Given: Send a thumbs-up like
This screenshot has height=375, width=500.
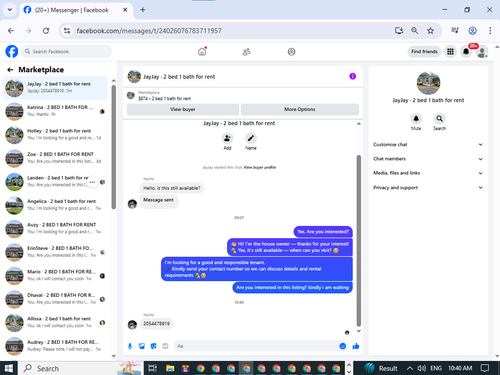Looking at the screenshot, I should pos(356,346).
